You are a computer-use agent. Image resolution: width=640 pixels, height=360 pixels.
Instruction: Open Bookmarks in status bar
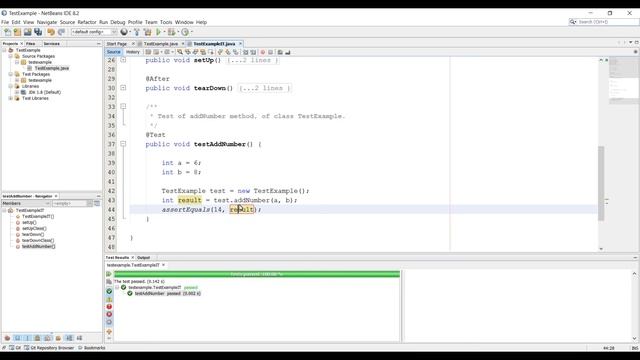pyautogui.click(x=92, y=348)
